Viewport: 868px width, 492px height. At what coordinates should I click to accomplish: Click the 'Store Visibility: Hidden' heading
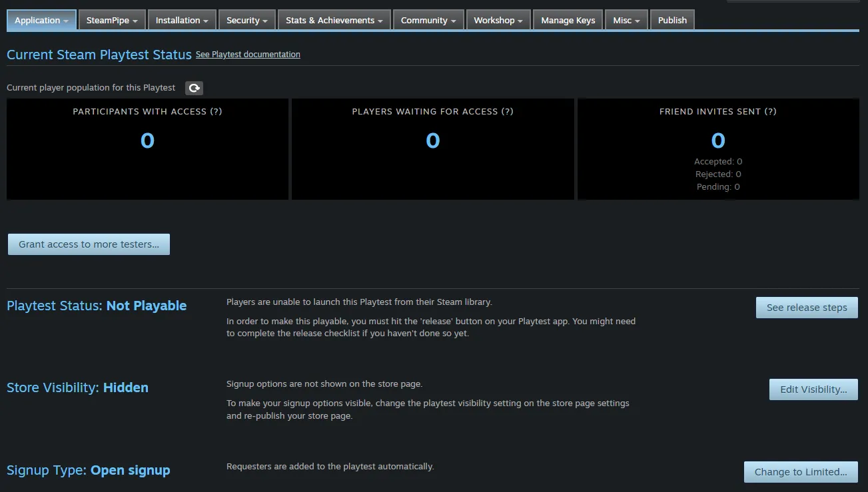point(77,388)
